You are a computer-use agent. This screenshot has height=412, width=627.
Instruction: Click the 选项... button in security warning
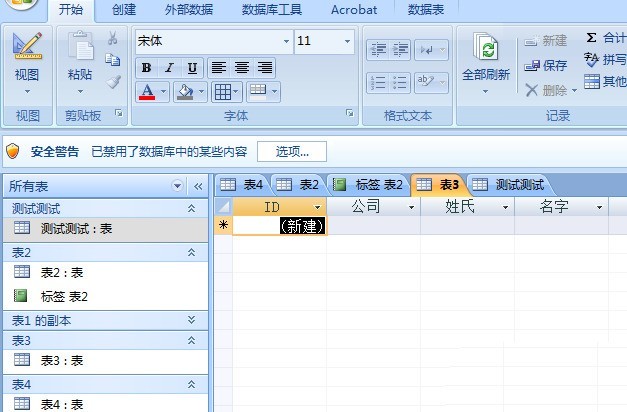tap(292, 152)
